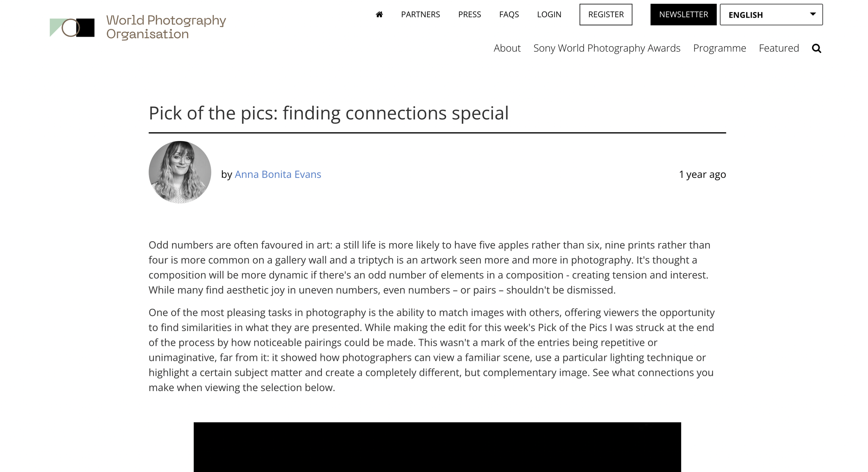Open the PARTNERS link
868x472 pixels.
[x=420, y=14]
